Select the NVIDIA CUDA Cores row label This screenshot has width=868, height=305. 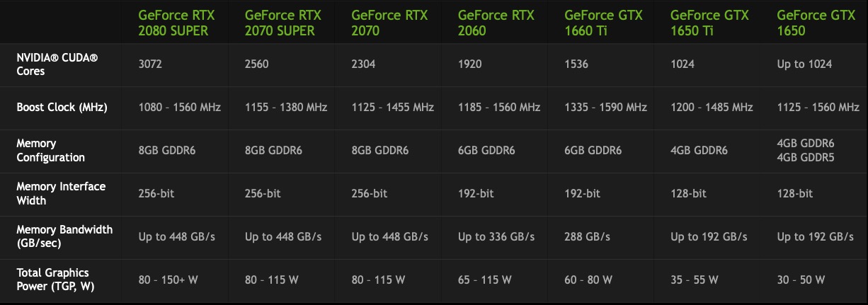tap(57, 64)
